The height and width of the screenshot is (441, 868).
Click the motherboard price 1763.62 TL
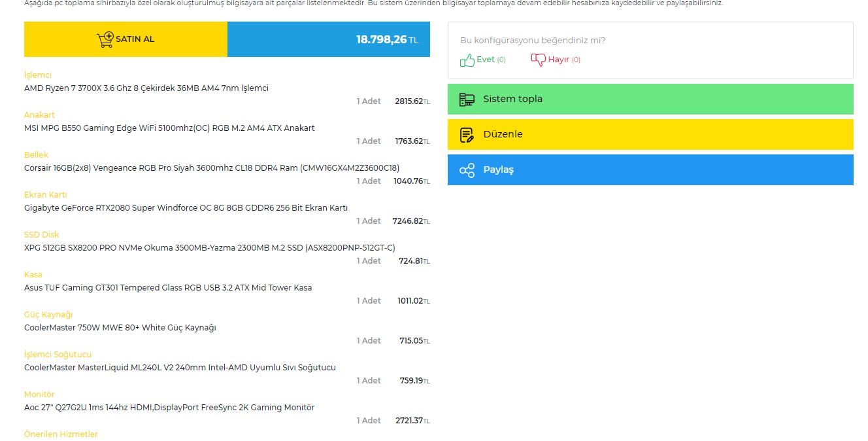tap(413, 141)
